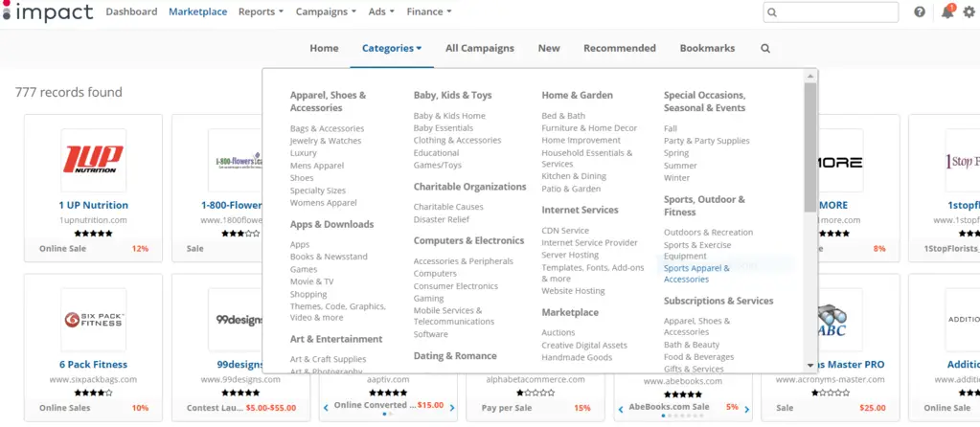Image resolution: width=980 pixels, height=427 pixels.
Task: Click next arrow on AbeBooks.com Sale carousel
Action: 747,409
